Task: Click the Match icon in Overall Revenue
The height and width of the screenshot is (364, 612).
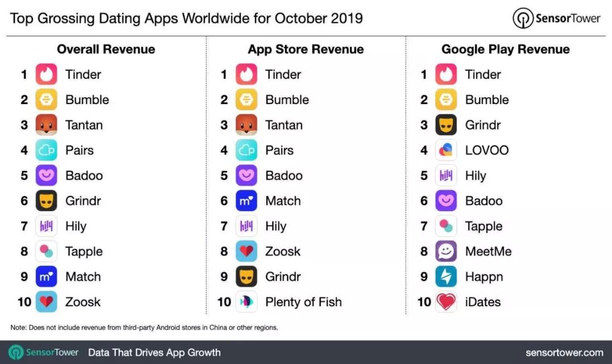Action: tap(46, 276)
